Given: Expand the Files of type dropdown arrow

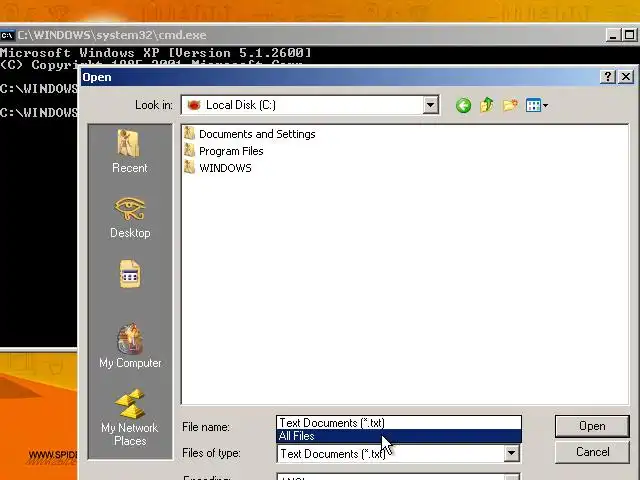Looking at the screenshot, I should pos(511,453).
